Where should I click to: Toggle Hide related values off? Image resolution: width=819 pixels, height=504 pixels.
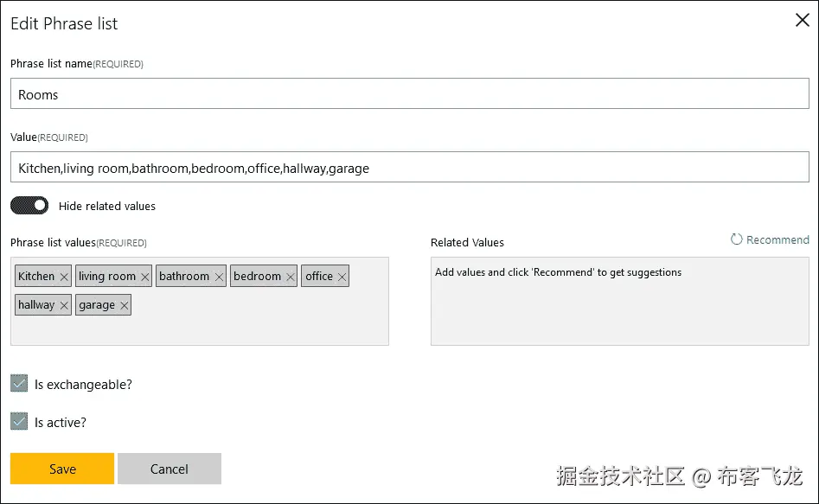[x=29, y=206]
